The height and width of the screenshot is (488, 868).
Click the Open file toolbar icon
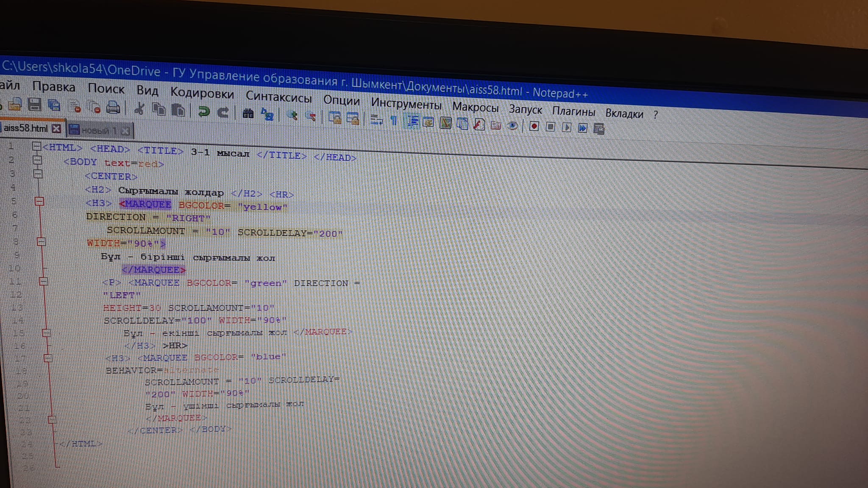coord(14,104)
